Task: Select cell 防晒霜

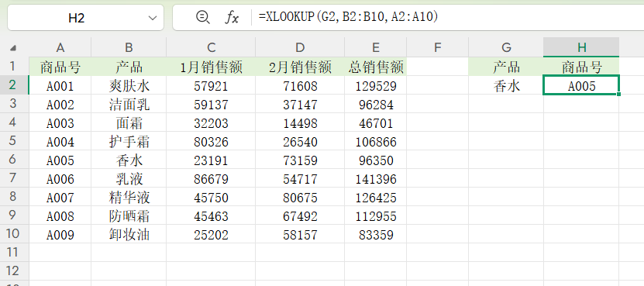Action: [x=129, y=215]
